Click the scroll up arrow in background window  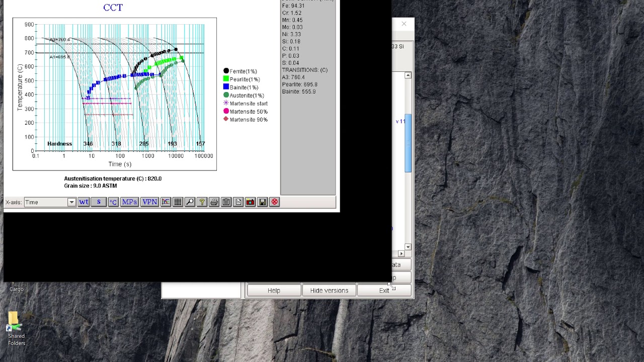click(x=408, y=75)
